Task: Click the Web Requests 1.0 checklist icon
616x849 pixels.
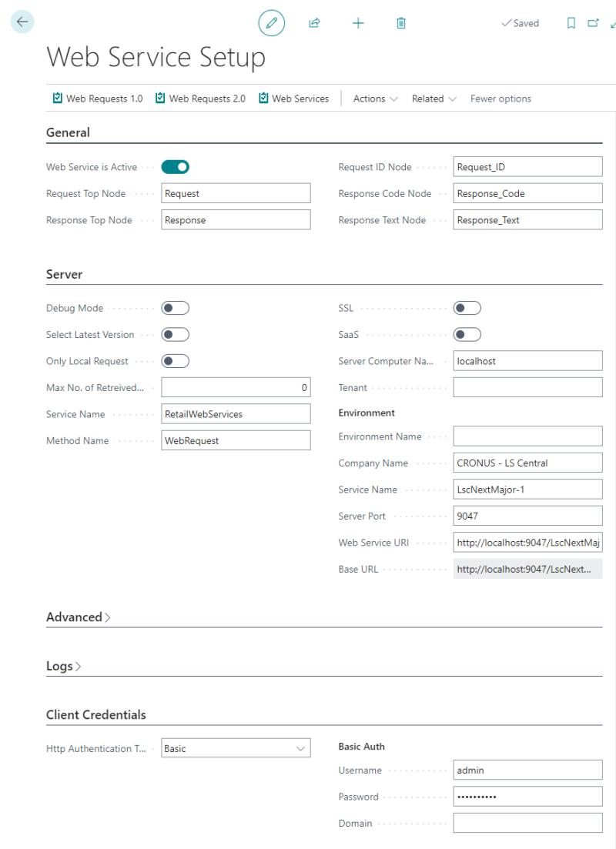Action: pyautogui.click(x=57, y=98)
